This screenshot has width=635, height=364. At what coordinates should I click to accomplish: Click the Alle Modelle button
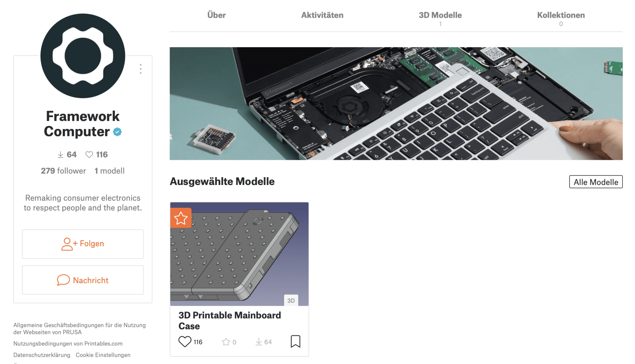click(x=596, y=182)
